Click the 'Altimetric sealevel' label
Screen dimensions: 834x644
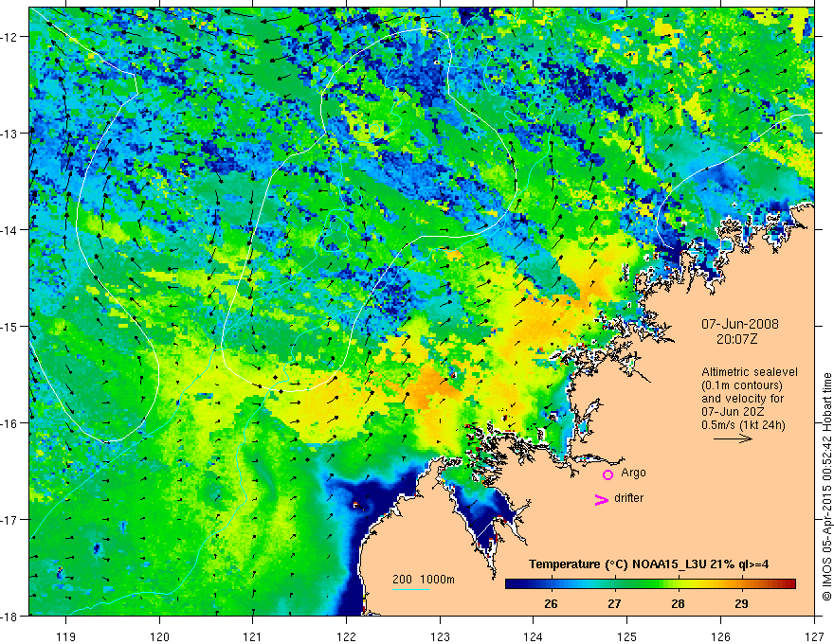(x=750, y=372)
